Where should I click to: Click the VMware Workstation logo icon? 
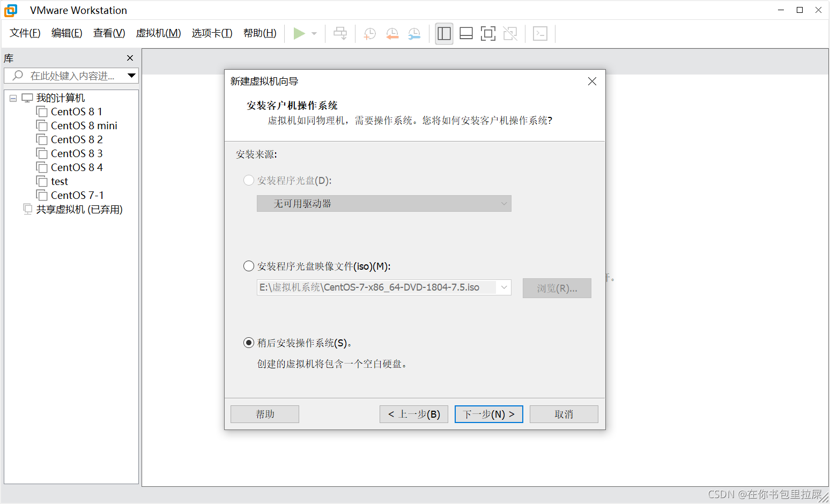[x=11, y=10]
